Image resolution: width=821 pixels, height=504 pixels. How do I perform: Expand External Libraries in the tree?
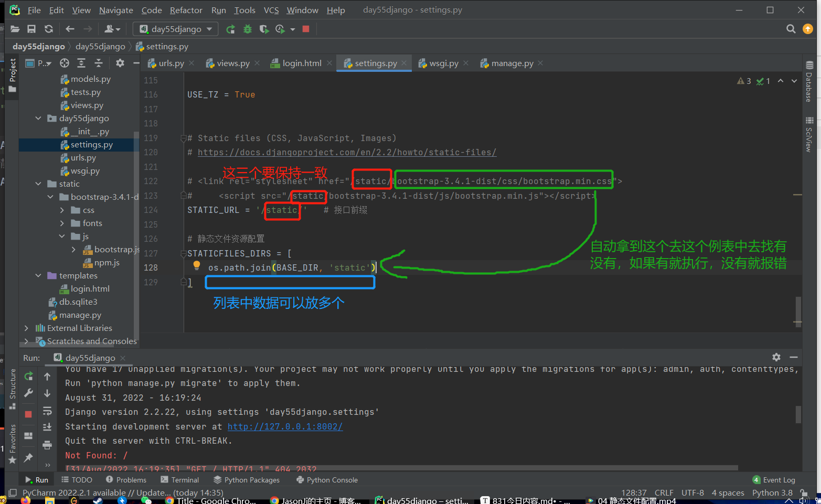point(26,328)
